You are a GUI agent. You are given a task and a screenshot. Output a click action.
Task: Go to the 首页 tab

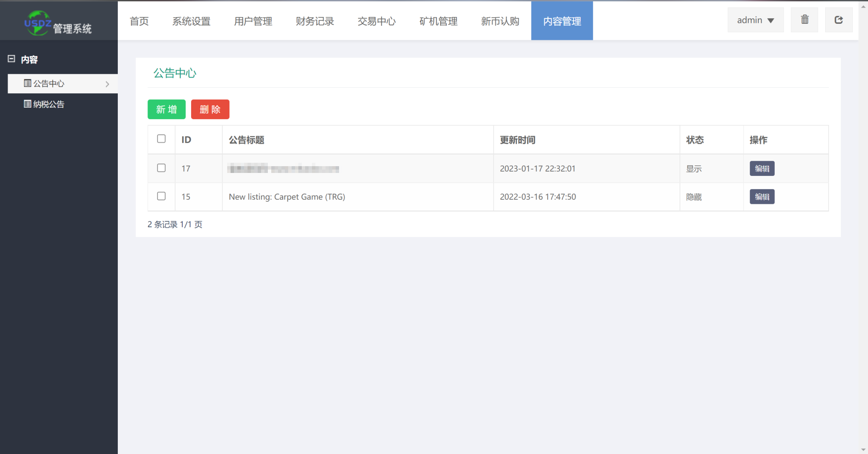[139, 21]
